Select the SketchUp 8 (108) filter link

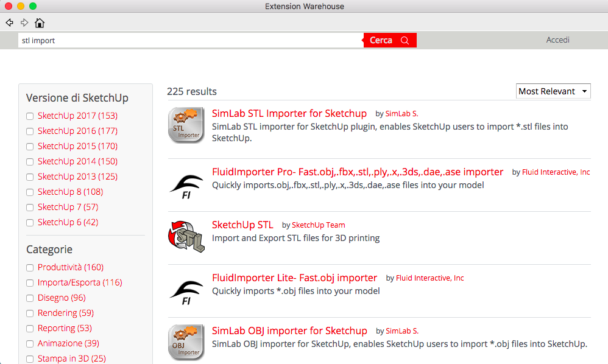pyautogui.click(x=71, y=192)
